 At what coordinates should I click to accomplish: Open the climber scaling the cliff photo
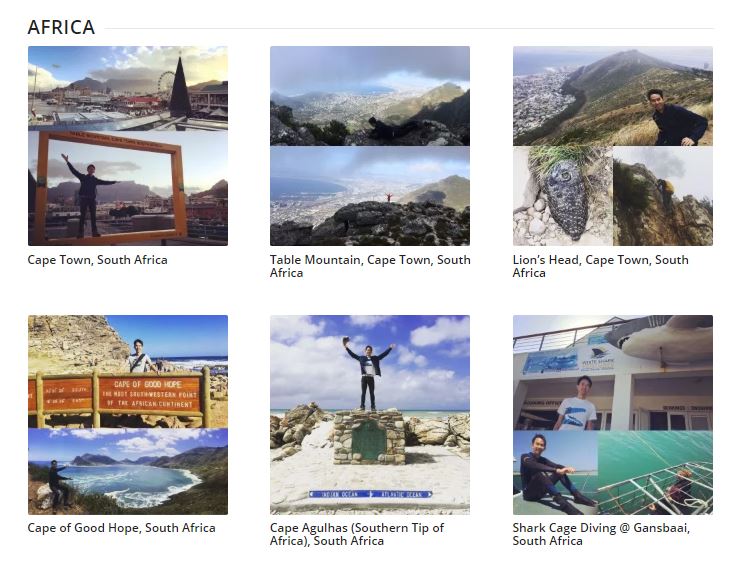click(663, 196)
